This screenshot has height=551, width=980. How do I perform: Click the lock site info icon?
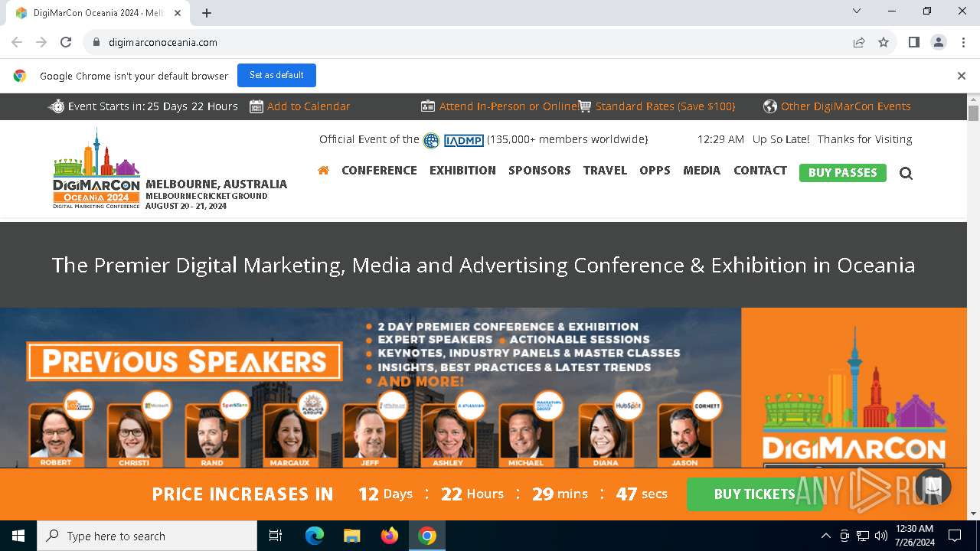click(96, 42)
